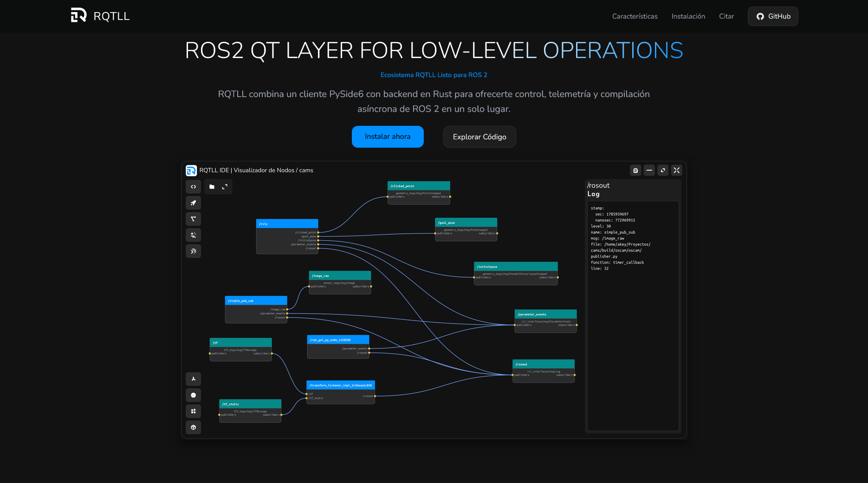
Task: Select the node graph icon in IDE sidebar
Action: (193, 219)
